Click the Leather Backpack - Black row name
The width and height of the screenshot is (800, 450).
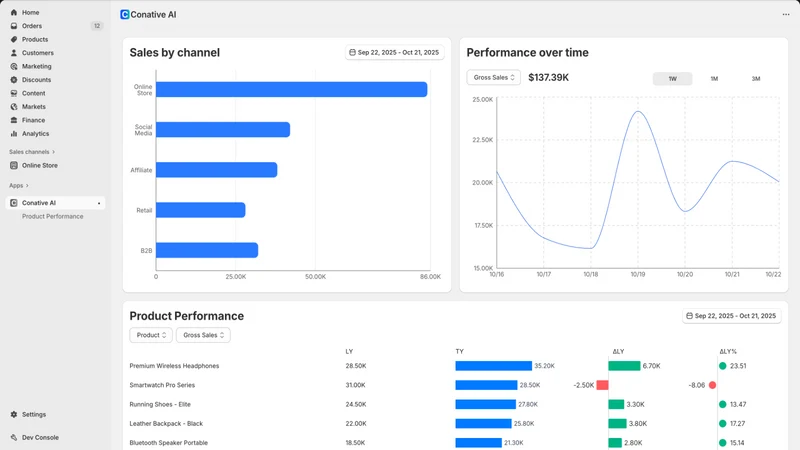coord(166,423)
